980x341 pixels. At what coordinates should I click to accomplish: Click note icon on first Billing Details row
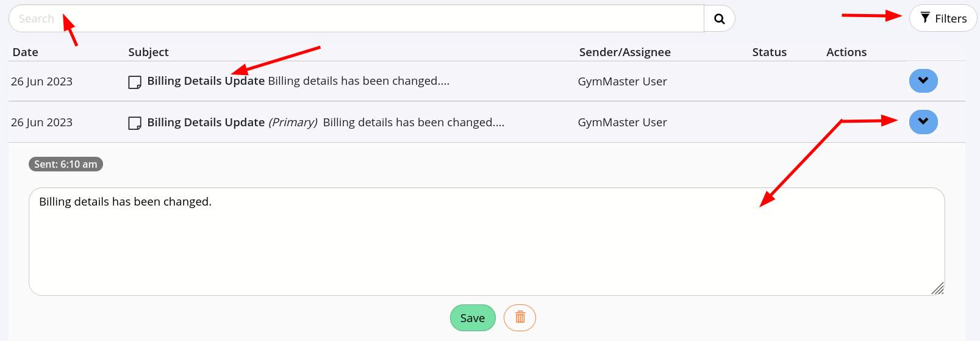click(x=135, y=82)
